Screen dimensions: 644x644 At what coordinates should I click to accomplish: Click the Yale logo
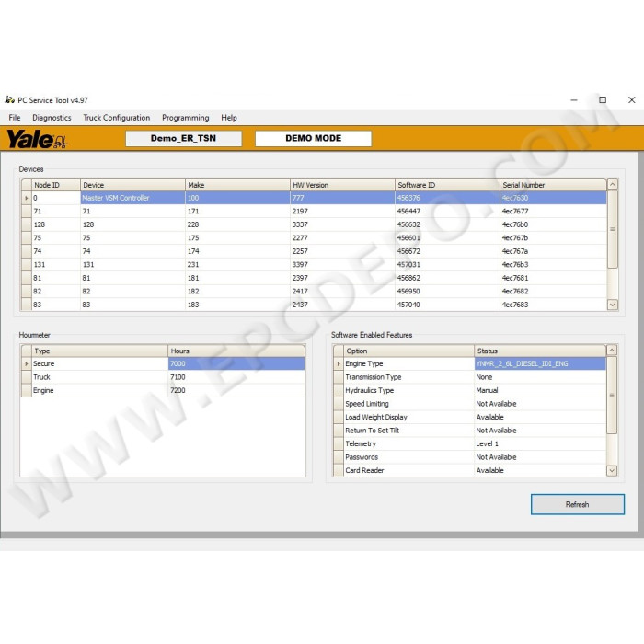37,139
